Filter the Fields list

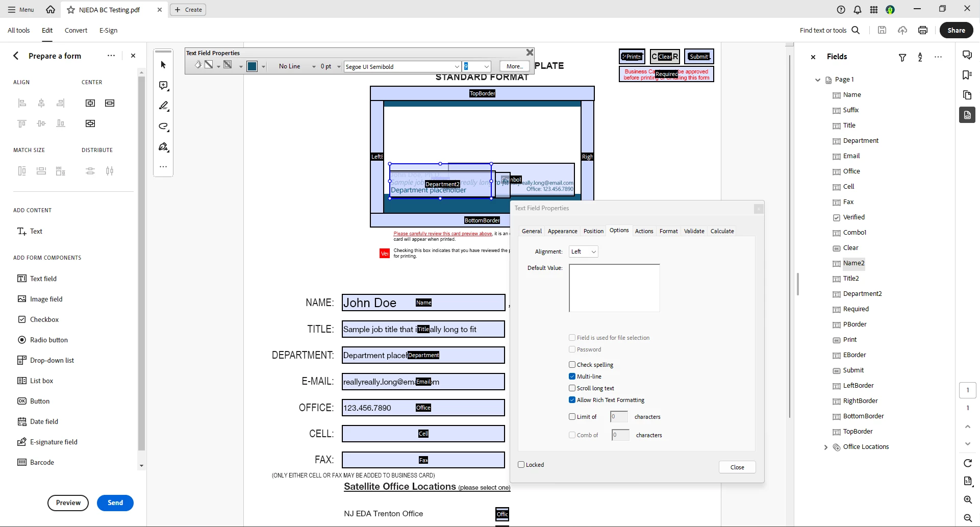coord(902,57)
